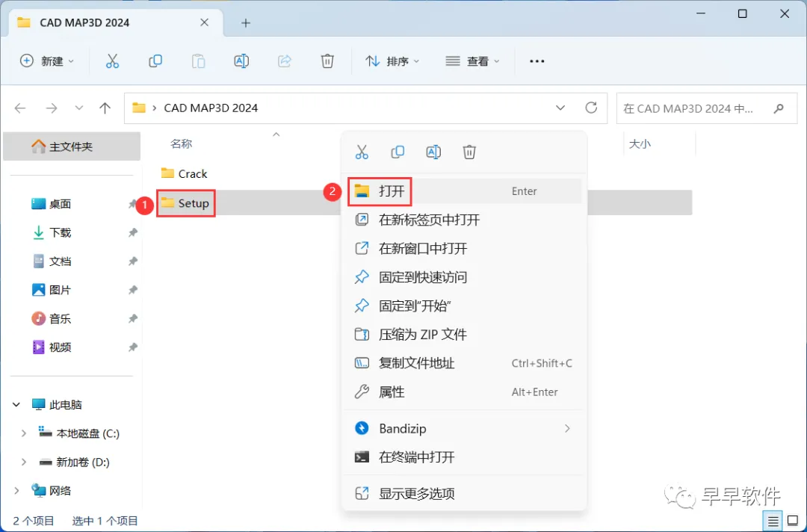Open the three-dots more options menu
The height and width of the screenshot is (532, 807).
(537, 61)
